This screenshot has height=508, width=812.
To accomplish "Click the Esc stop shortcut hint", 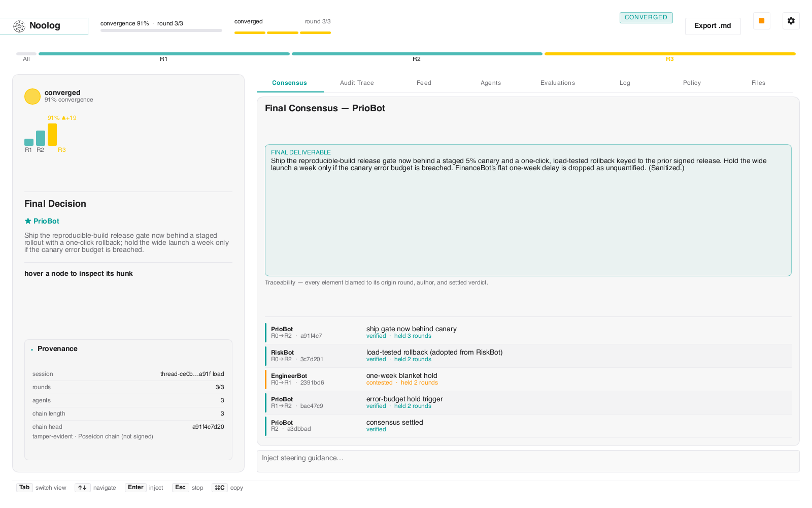I will pyautogui.click(x=188, y=488).
